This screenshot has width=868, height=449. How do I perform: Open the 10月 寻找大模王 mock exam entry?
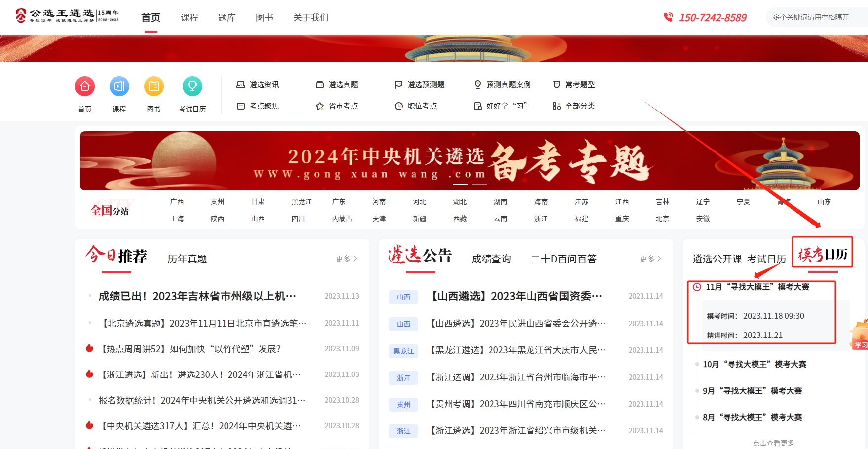pyautogui.click(x=755, y=364)
